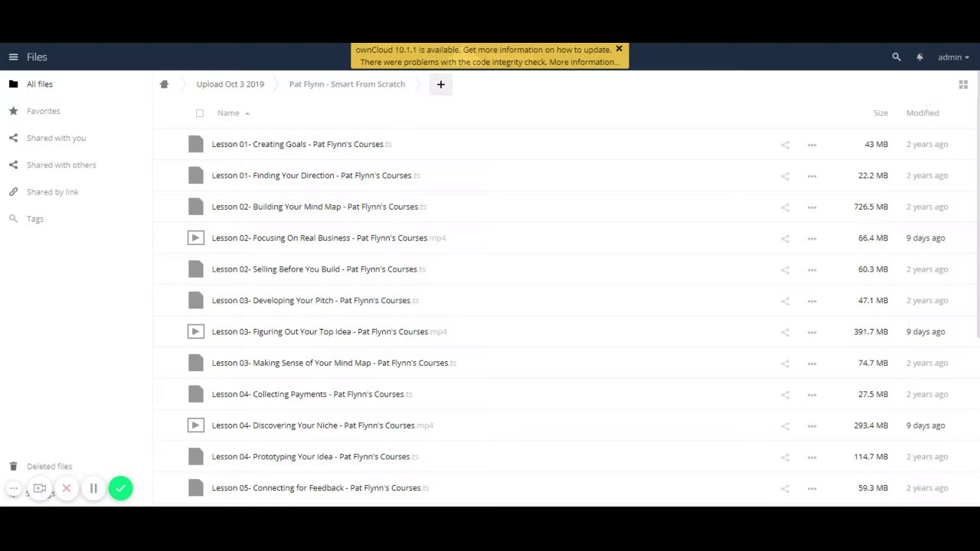Open more actions for Figuring Out Your Top Idea
This screenshot has height=551, width=980.
812,332
